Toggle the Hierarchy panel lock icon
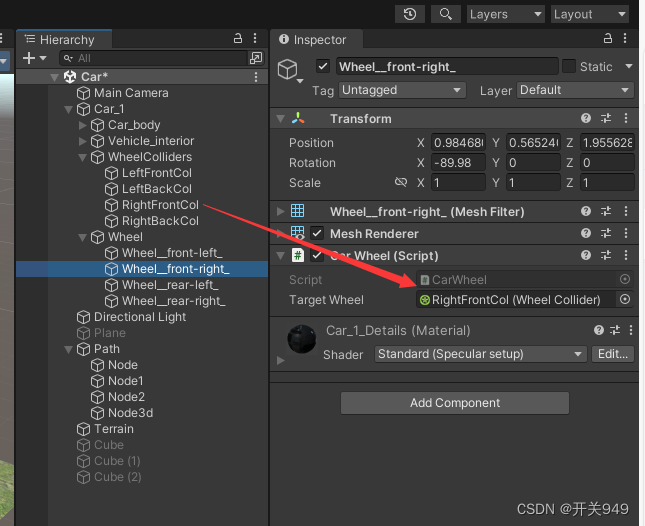645x526 pixels. coord(238,39)
